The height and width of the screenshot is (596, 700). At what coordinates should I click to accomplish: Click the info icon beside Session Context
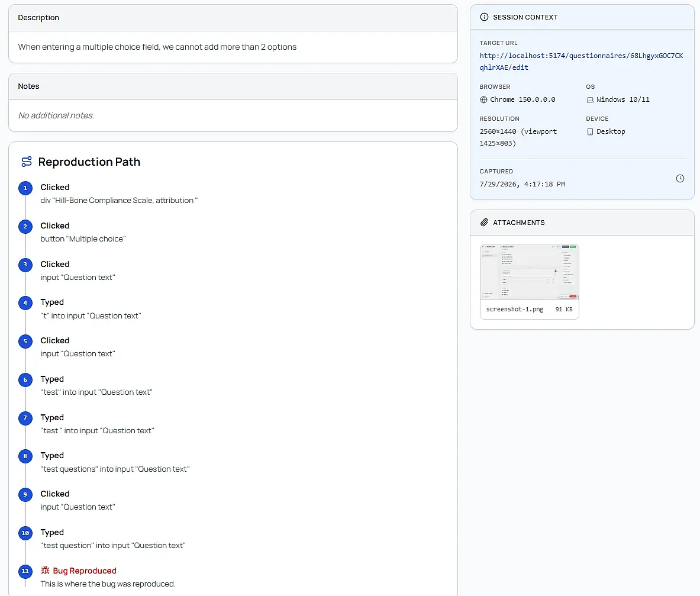pyautogui.click(x=484, y=17)
